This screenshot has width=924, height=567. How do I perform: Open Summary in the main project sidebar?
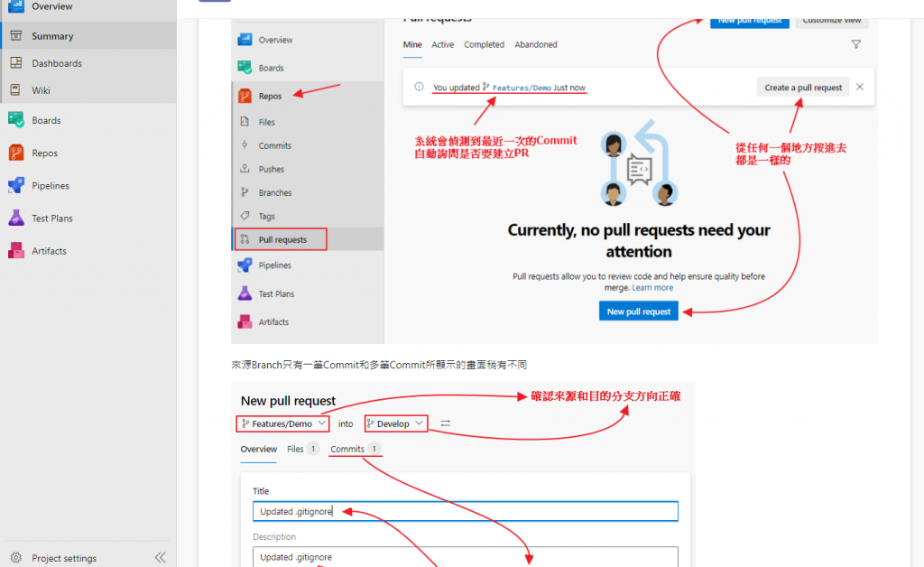pos(88,36)
